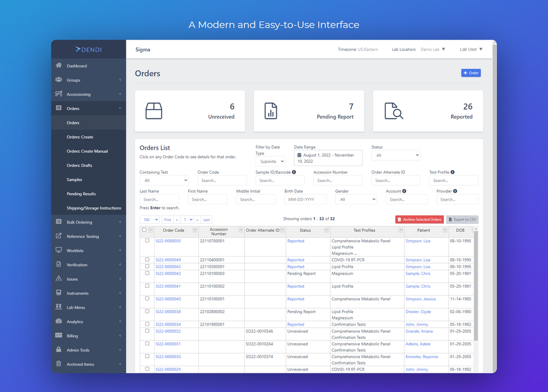Click Archive Selected Orders button
The height and width of the screenshot is (392, 548).
pyautogui.click(x=419, y=219)
